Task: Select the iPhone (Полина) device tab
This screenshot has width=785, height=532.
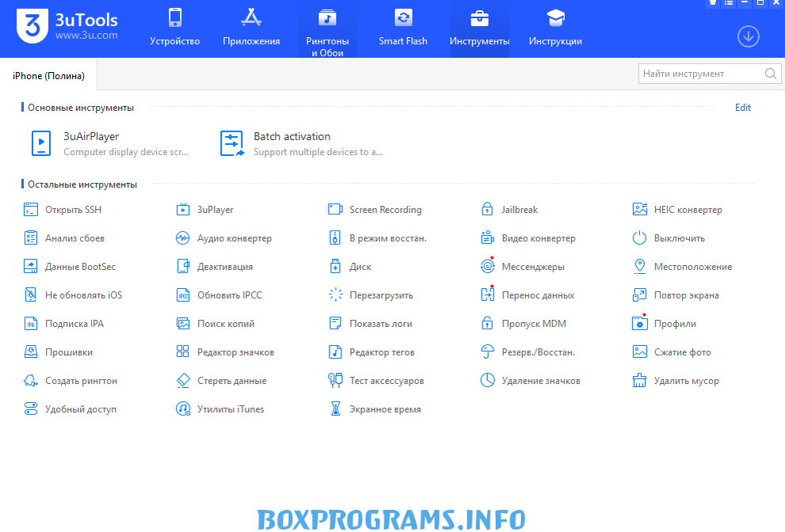Action: [48, 75]
